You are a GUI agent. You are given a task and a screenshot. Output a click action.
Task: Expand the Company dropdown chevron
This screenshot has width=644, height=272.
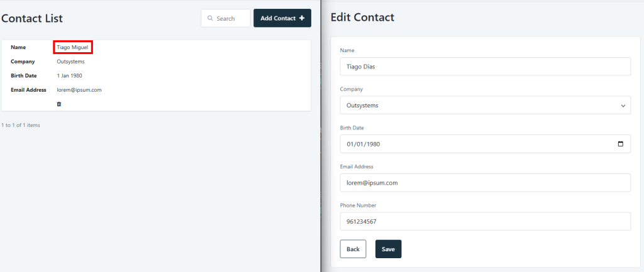coord(623,106)
